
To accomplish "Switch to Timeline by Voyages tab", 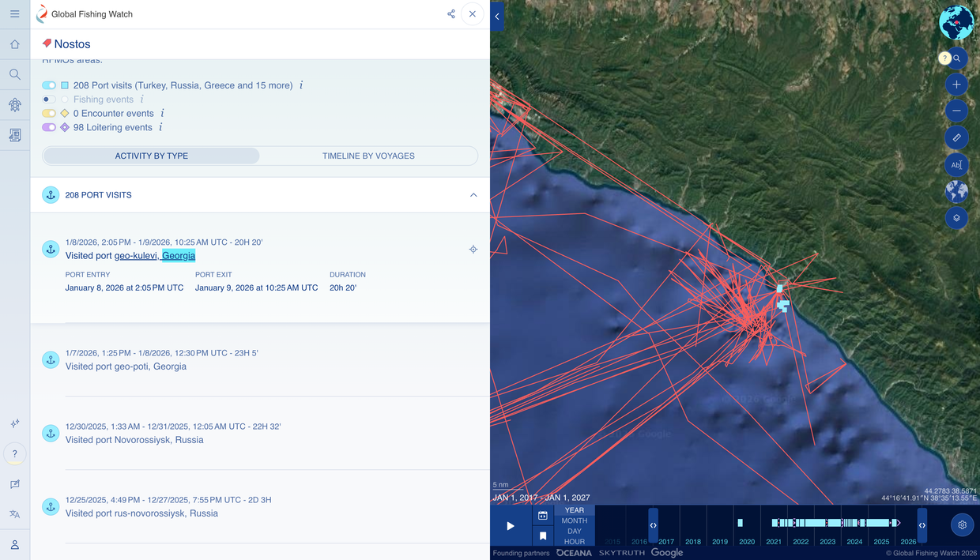I will click(x=368, y=156).
